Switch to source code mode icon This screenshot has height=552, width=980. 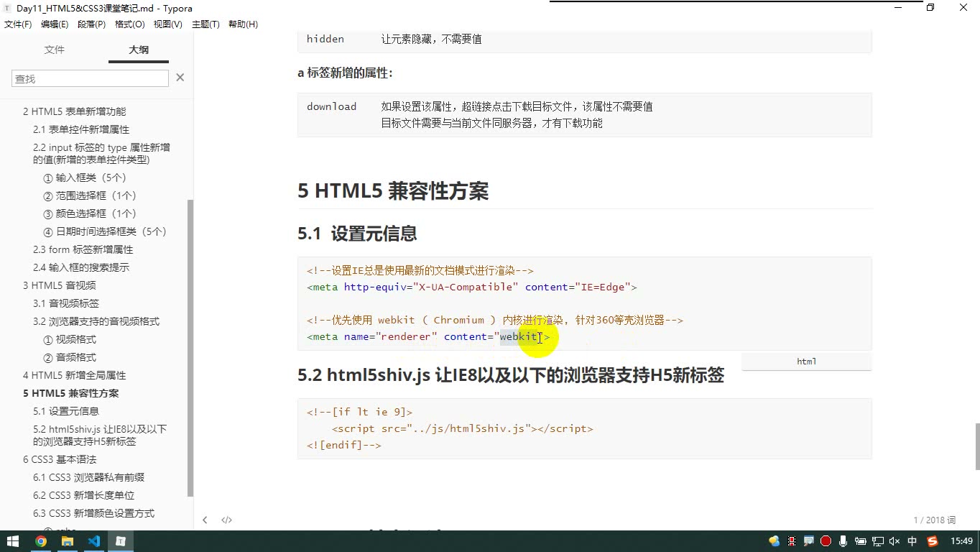pos(226,520)
